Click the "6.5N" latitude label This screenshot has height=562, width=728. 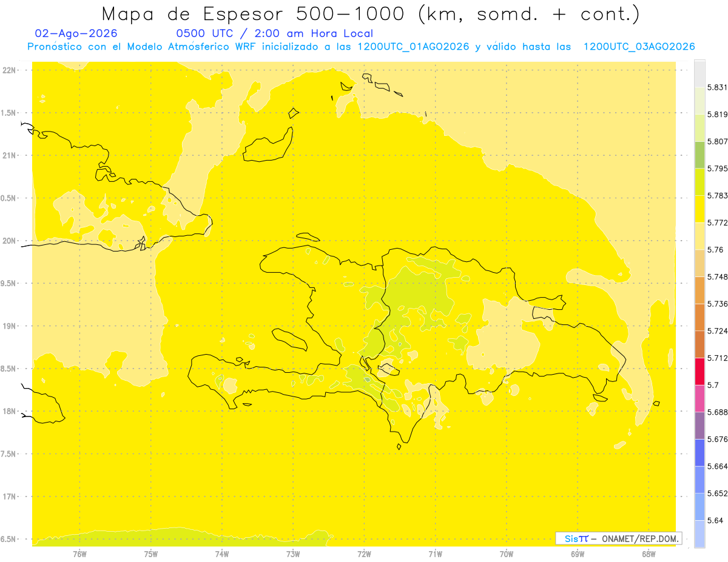8,539
